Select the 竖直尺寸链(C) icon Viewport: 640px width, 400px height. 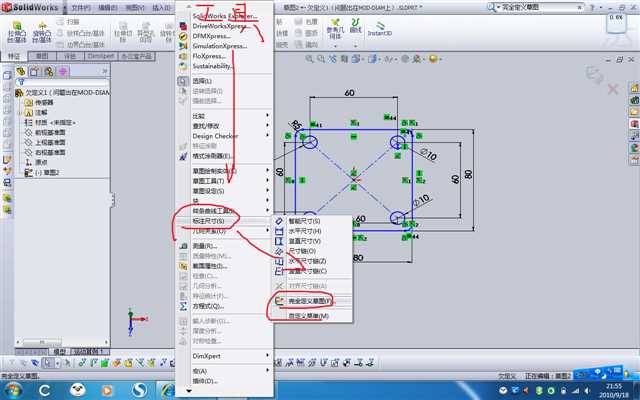(x=279, y=271)
